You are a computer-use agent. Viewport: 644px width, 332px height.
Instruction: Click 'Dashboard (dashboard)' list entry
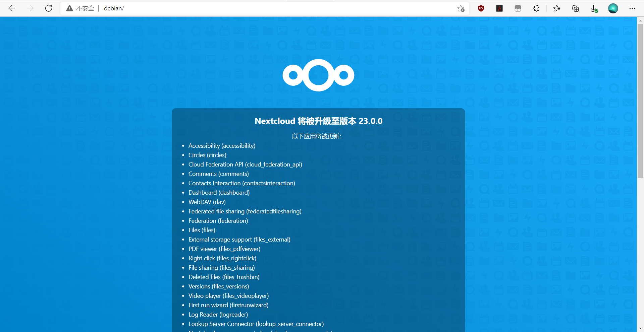[219, 193]
